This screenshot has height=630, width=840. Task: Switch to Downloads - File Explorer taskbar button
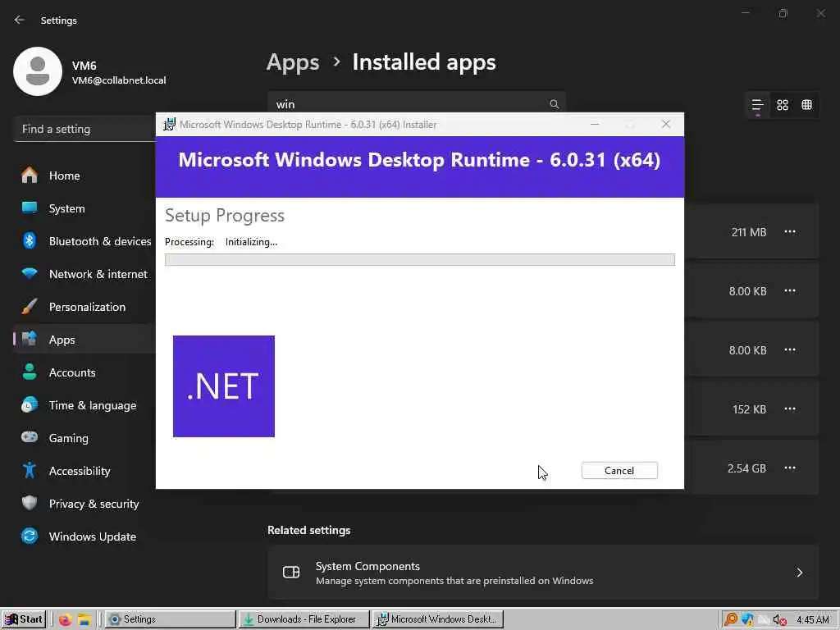(304, 619)
